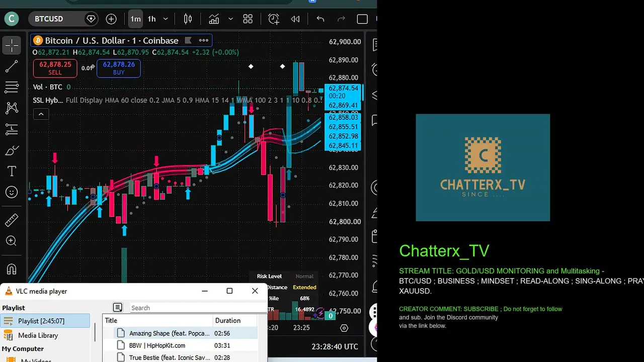Select Playlist [2:45:07] in VLC sidebar

(45, 321)
